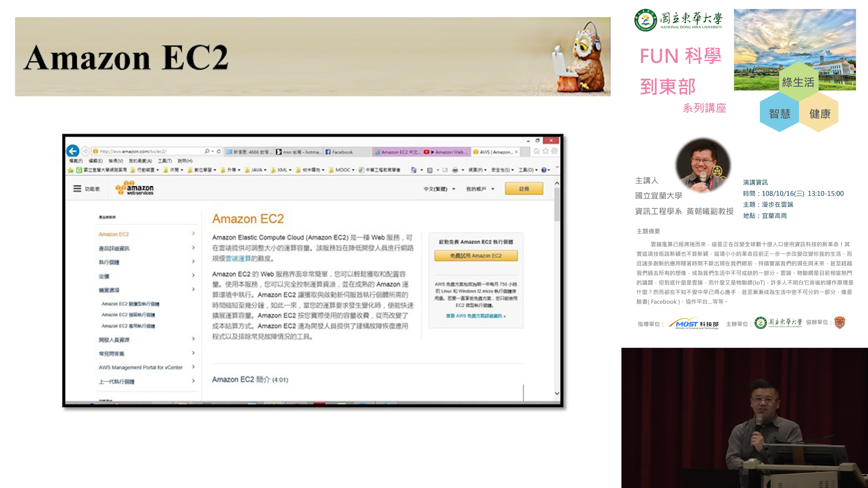The height and width of the screenshot is (488, 868).
Task: Click the browser back arrow button
Action: coord(73,151)
